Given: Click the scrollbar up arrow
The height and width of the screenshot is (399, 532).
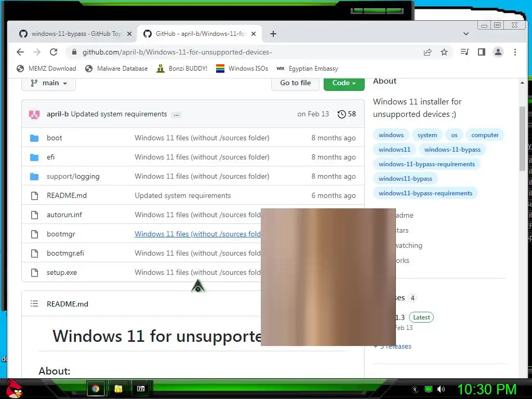Looking at the screenshot, I should click(522, 83).
